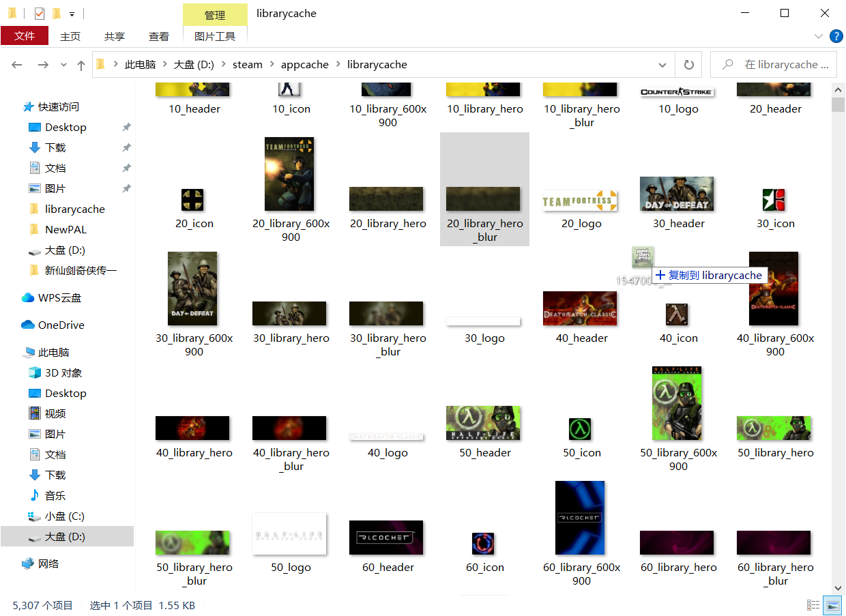Viewport: 846px width, 616px height.
Task: Open recent locations dropdown arrow
Action: 64,65
